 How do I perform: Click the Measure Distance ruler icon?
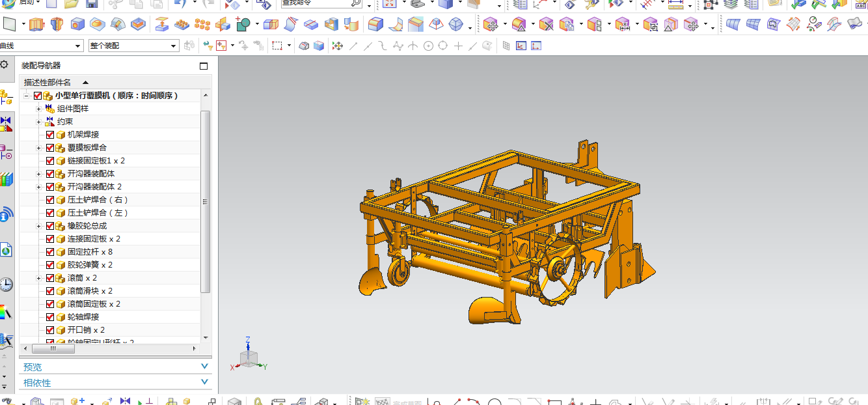[x=674, y=5]
